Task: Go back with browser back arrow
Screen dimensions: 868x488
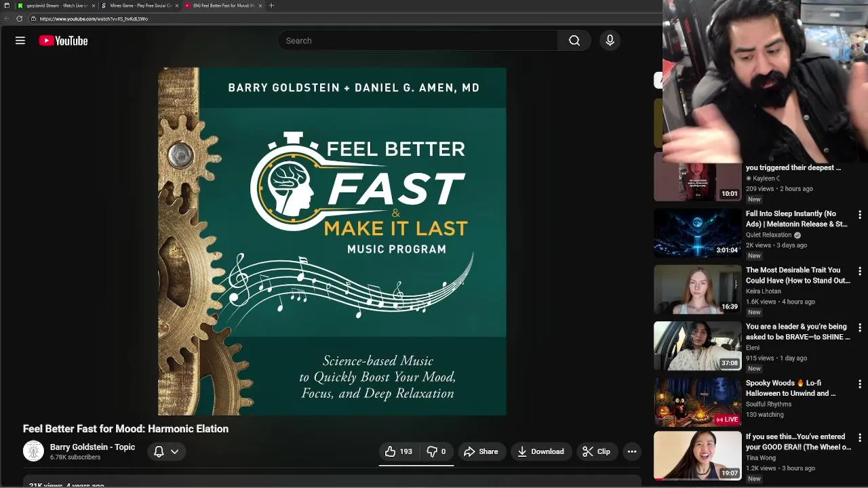Action: 7,19
